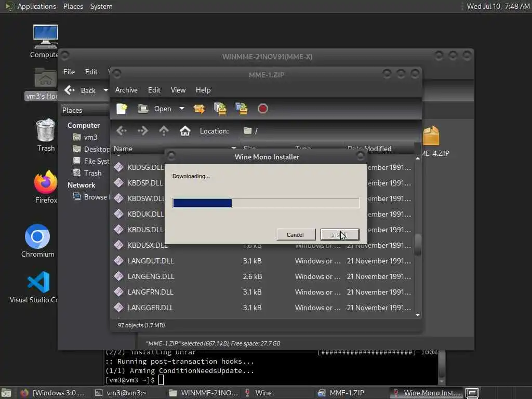Select Browse Network in Places sidebar
Image resolution: width=532 pixels, height=399 pixels.
click(x=91, y=197)
